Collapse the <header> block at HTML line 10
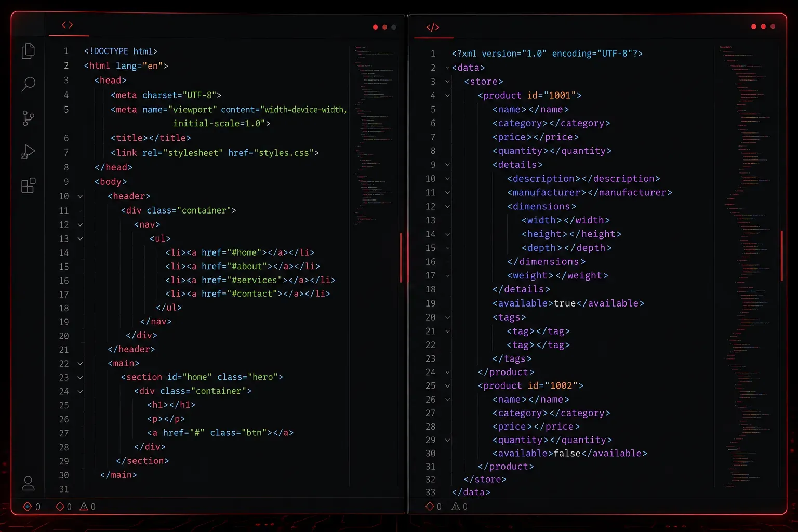798x532 pixels. pyautogui.click(x=80, y=196)
